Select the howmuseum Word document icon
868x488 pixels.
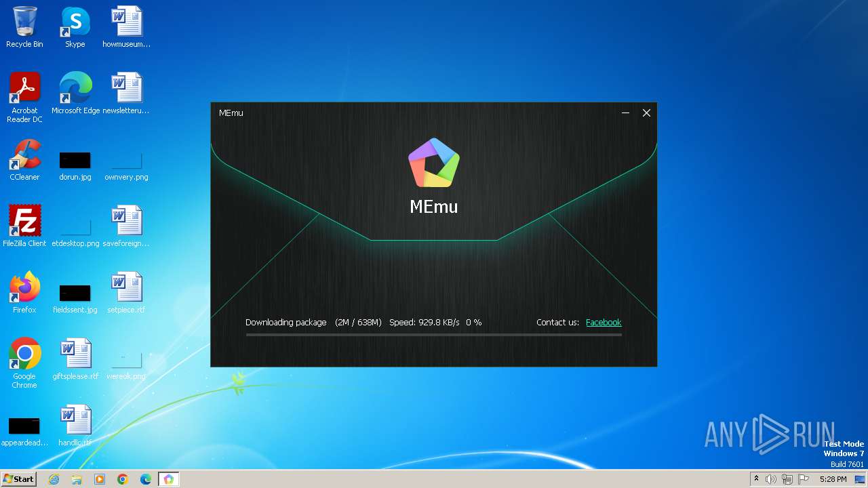(126, 27)
